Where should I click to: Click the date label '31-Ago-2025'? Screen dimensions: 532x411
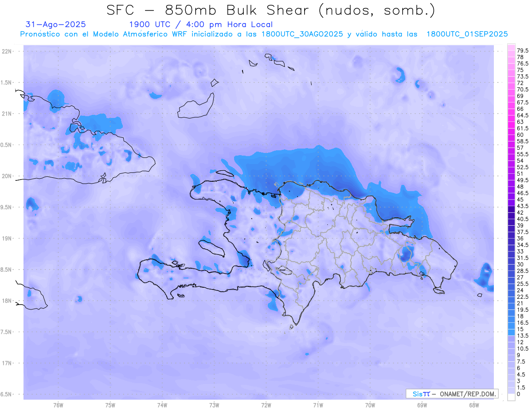click(56, 24)
